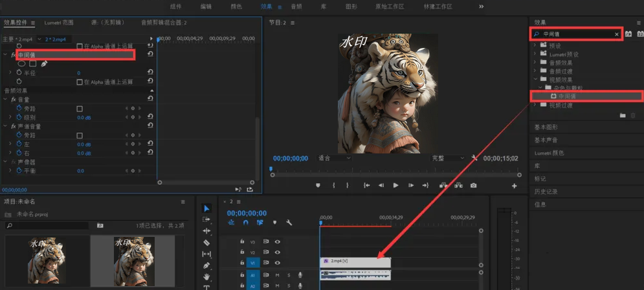Hide the V2 track output eye
This screenshot has width=644, height=290.
coord(278,252)
